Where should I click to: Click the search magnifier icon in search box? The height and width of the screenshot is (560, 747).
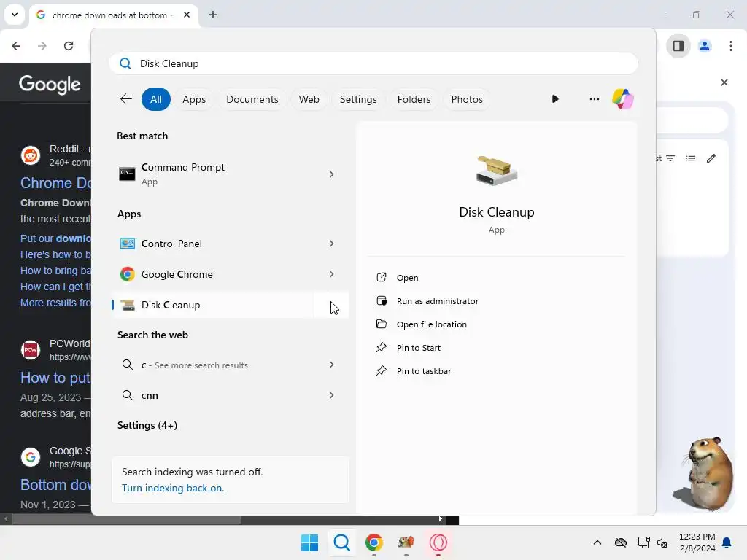click(125, 63)
